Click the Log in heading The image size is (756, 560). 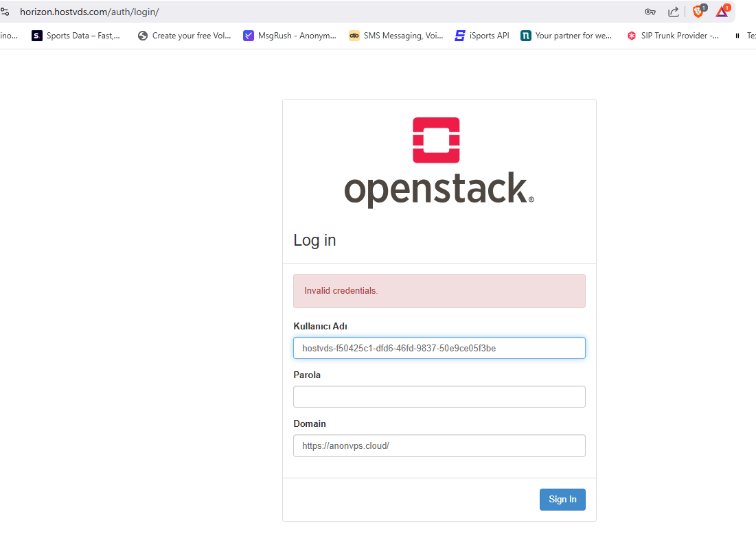pyautogui.click(x=314, y=240)
